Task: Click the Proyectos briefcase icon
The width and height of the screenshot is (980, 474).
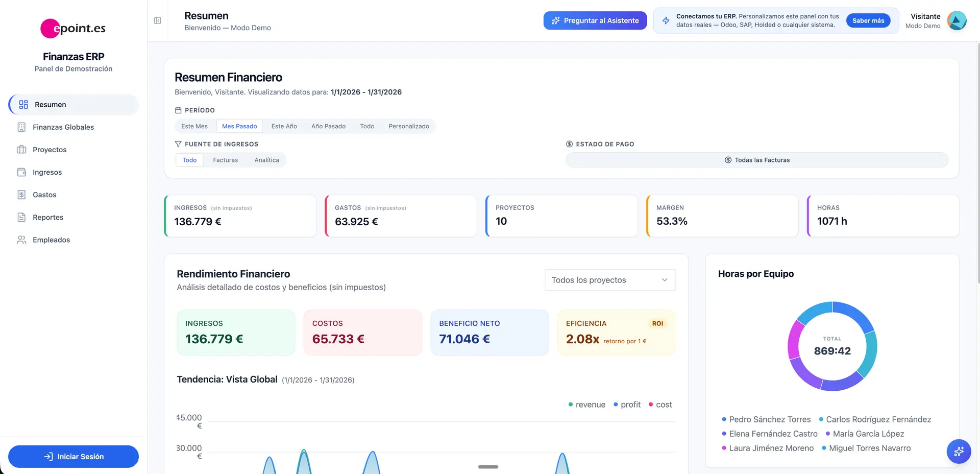Action: click(21, 150)
